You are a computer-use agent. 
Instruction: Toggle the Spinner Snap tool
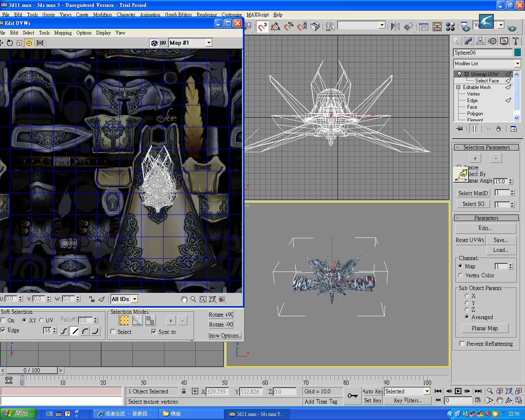pos(302,27)
